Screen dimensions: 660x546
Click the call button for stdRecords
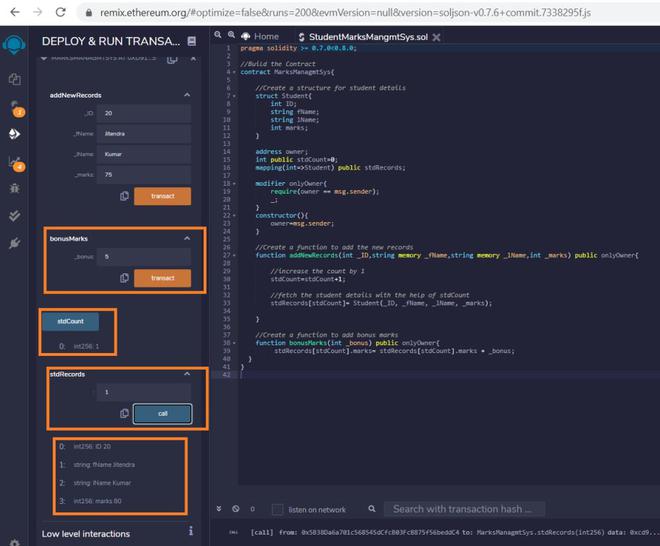(x=161, y=413)
